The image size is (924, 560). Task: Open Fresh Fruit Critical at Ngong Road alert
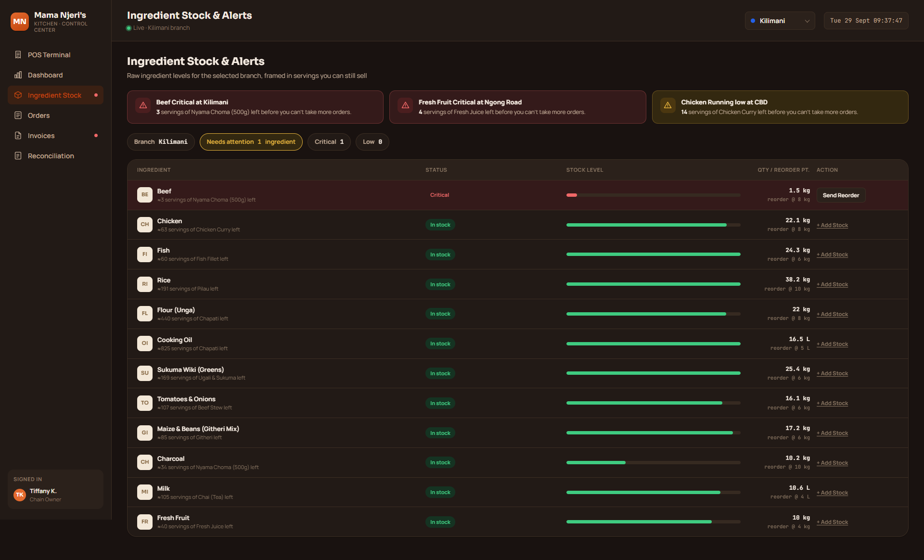point(517,107)
